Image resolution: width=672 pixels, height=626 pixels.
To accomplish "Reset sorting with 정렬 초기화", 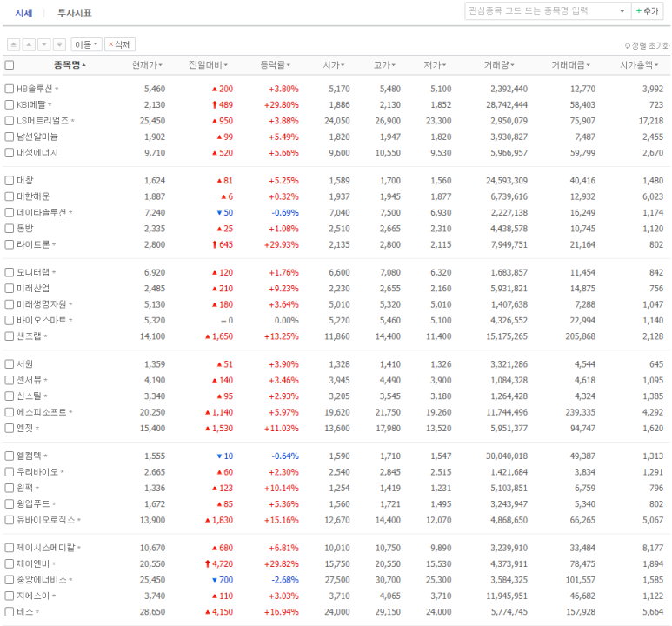I will (x=647, y=45).
